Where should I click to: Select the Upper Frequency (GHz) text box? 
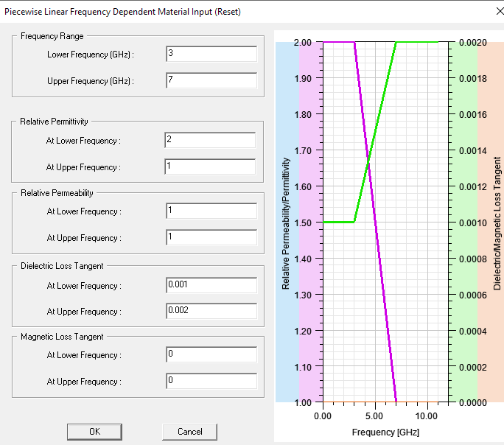211,81
